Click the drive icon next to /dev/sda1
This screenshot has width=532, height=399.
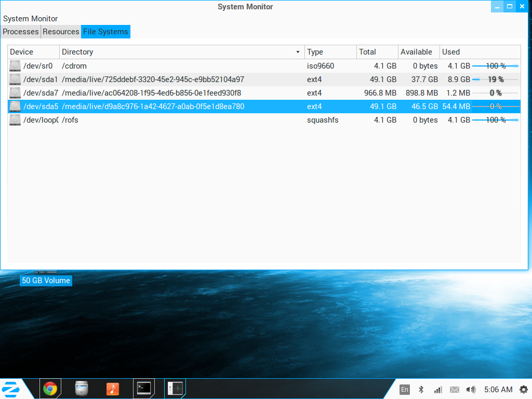[15, 79]
